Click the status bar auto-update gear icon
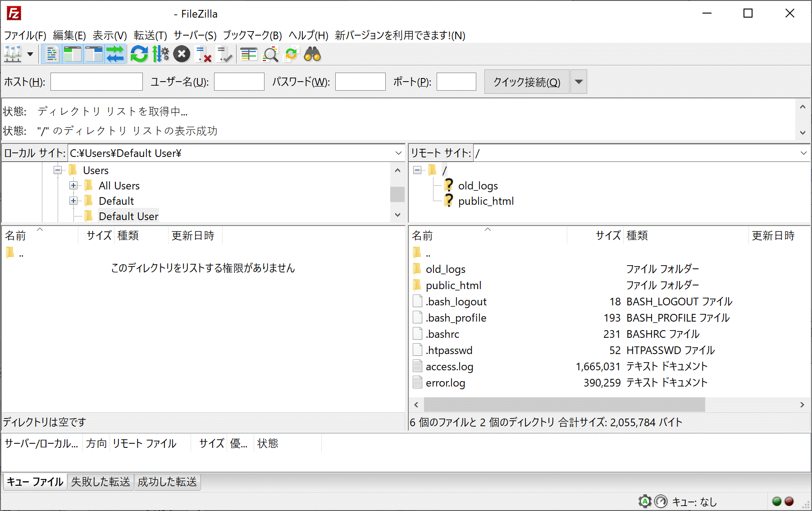 coord(645,502)
